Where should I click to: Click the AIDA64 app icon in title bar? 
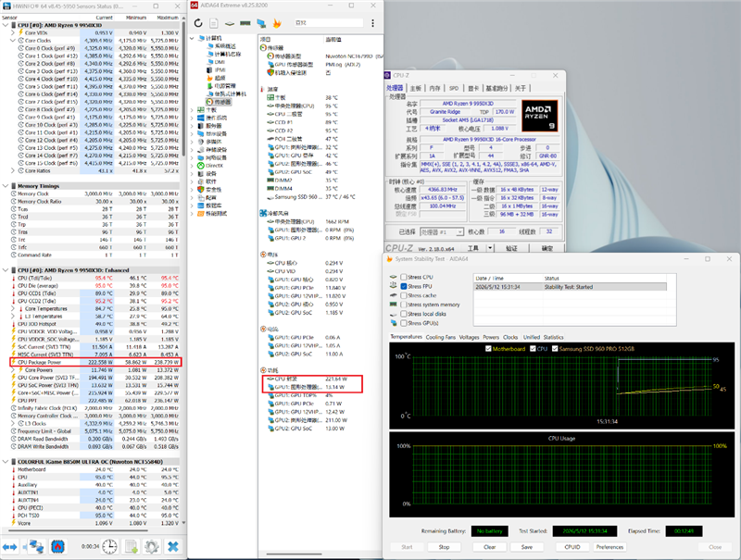click(194, 6)
